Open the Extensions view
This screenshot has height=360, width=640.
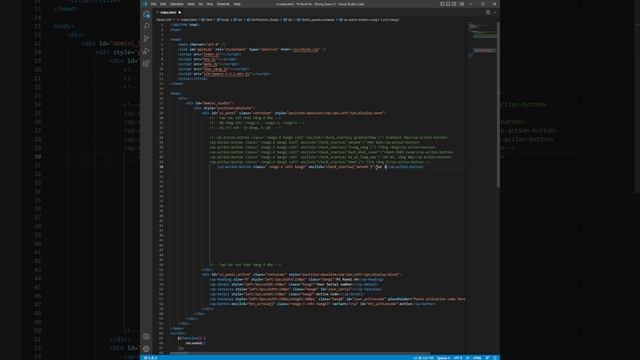(x=147, y=63)
